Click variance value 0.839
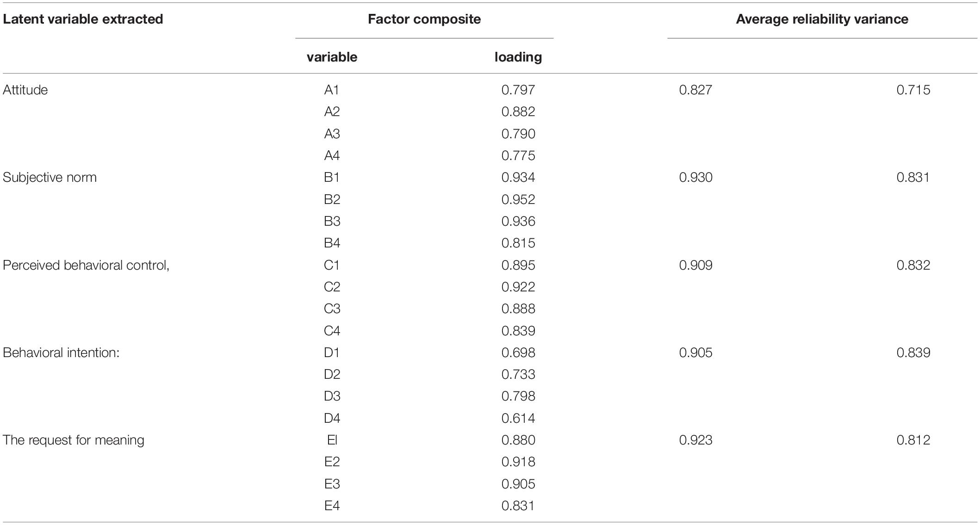Viewport: 980px width, 525px height. tap(913, 352)
